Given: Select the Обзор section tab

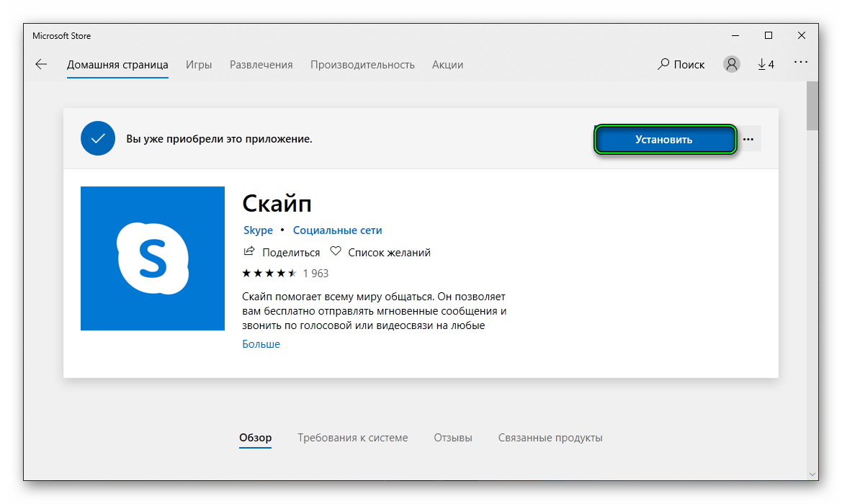Looking at the screenshot, I should (256, 438).
